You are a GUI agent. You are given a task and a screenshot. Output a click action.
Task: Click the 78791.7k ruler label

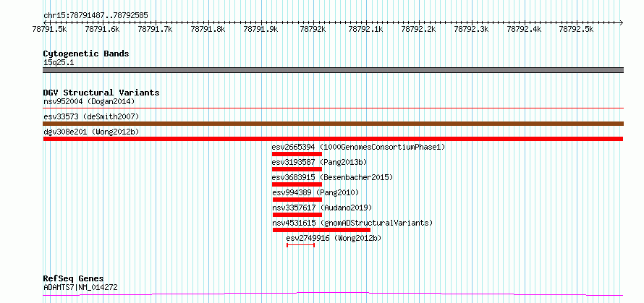[155, 29]
